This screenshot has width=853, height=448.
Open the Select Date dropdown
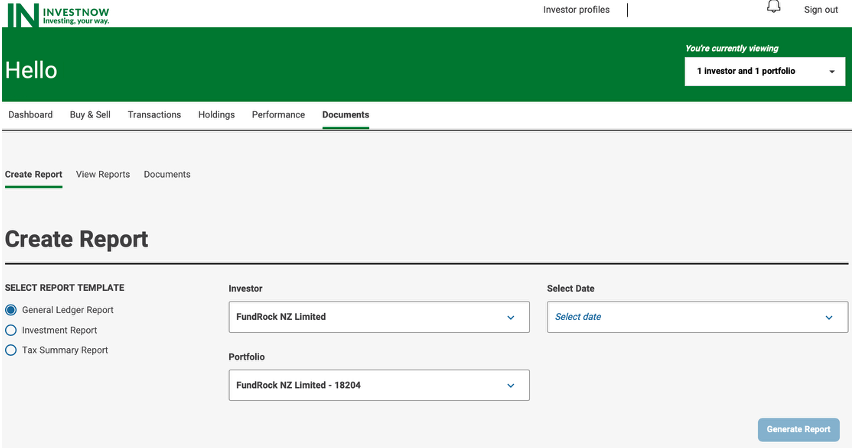[697, 317]
